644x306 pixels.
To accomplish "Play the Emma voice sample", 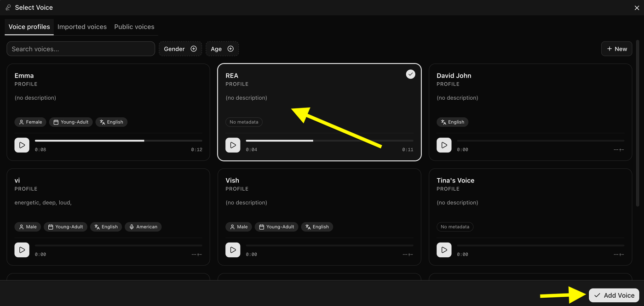I will [x=22, y=145].
